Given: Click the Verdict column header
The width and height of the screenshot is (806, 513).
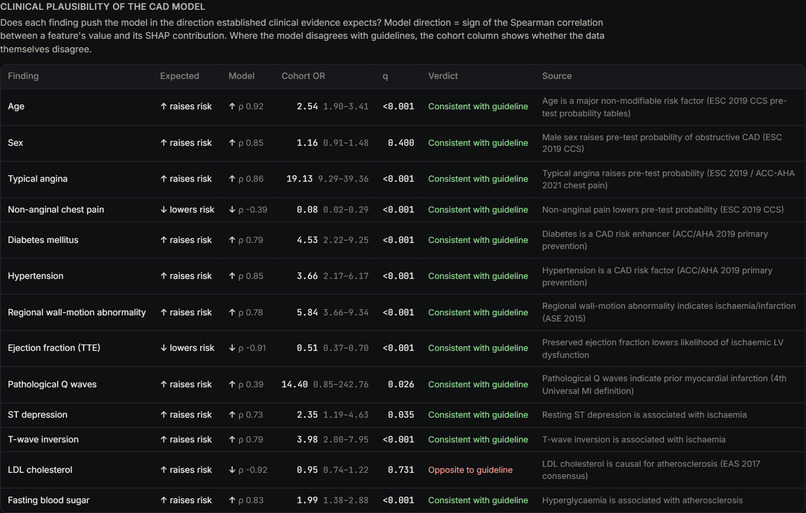Looking at the screenshot, I should tap(443, 76).
